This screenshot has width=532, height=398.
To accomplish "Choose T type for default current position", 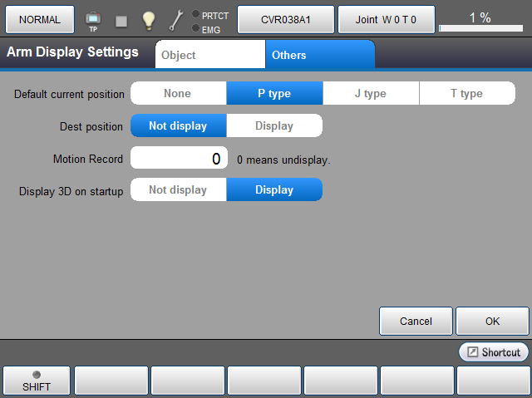I will [x=466, y=94].
